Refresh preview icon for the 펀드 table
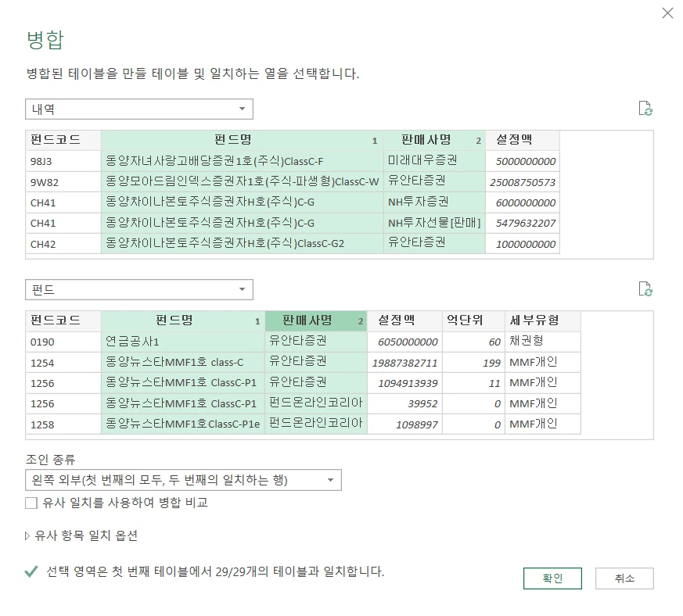The height and width of the screenshot is (616, 683). 645,289
